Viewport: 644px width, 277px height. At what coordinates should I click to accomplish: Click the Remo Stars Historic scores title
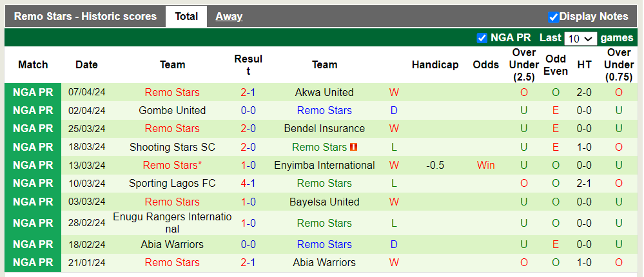[85, 17]
